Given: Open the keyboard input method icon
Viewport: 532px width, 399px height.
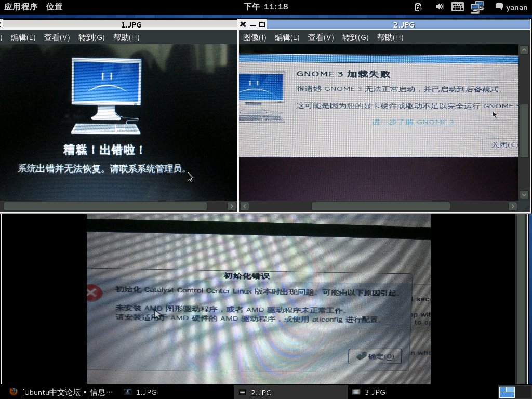Looking at the screenshot, I should 458,7.
